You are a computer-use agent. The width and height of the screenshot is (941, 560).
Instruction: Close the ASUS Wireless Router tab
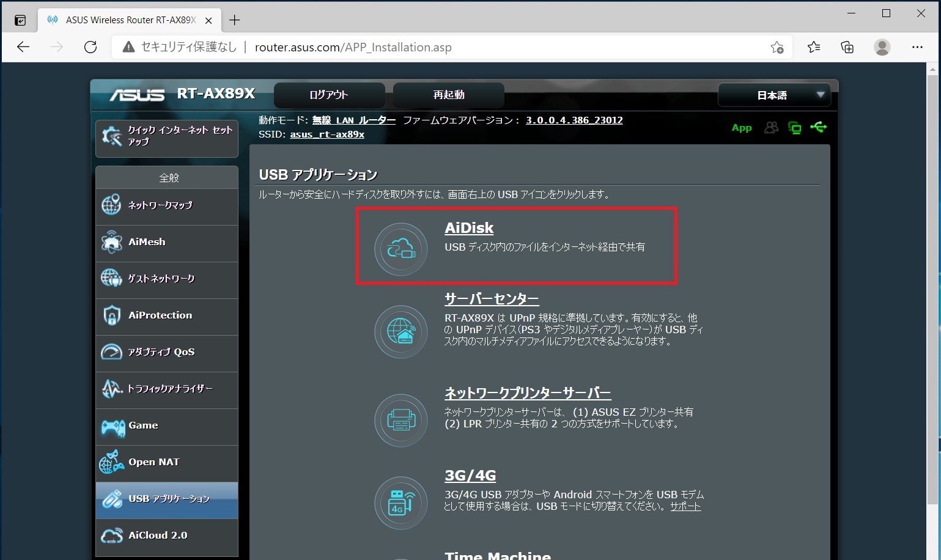pos(208,20)
